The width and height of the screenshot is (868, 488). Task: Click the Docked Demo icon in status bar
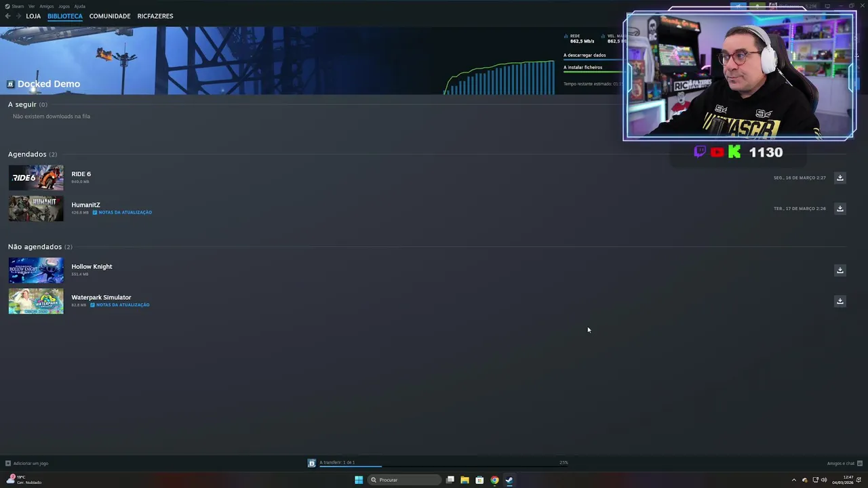[x=312, y=463]
